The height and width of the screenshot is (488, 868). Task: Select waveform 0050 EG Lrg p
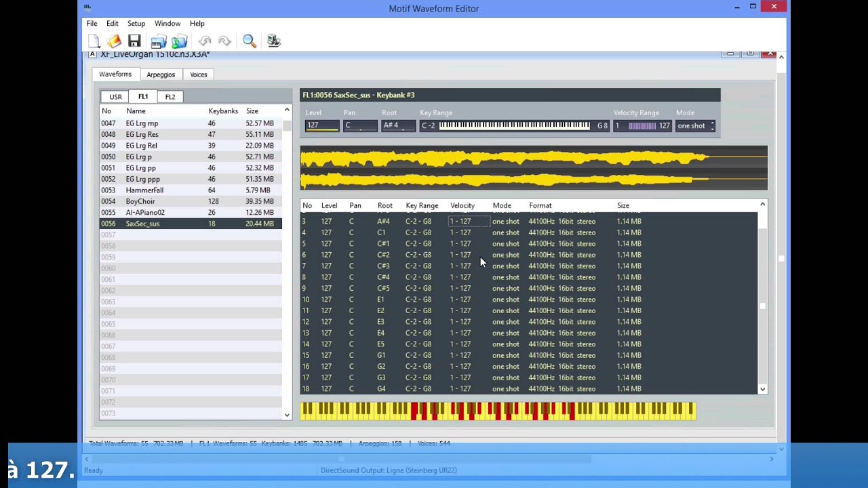[191, 157]
